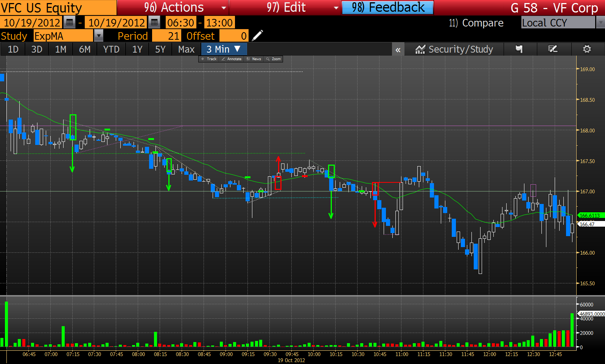Click the 12:45 time axis label
Viewport: 605px width, 364px height.
pos(555,354)
